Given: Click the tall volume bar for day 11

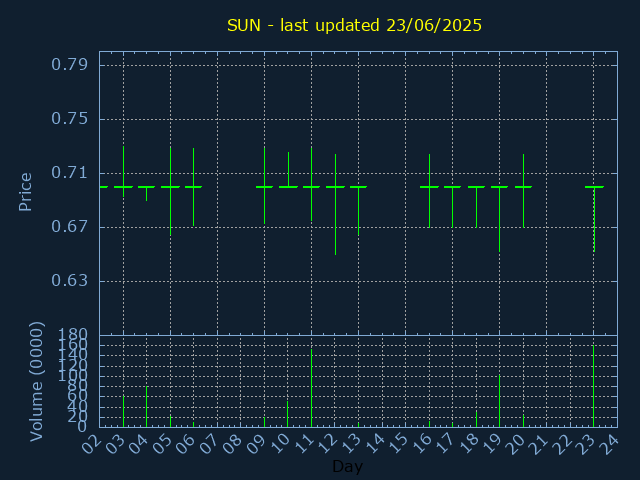Looking at the screenshot, I should point(311,388).
